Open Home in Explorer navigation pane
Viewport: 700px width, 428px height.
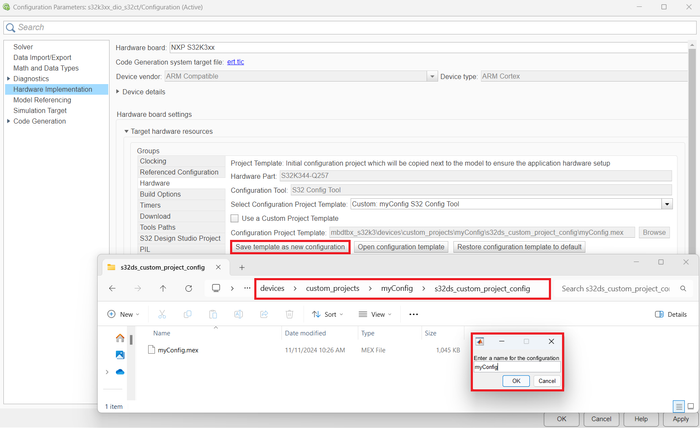point(120,338)
